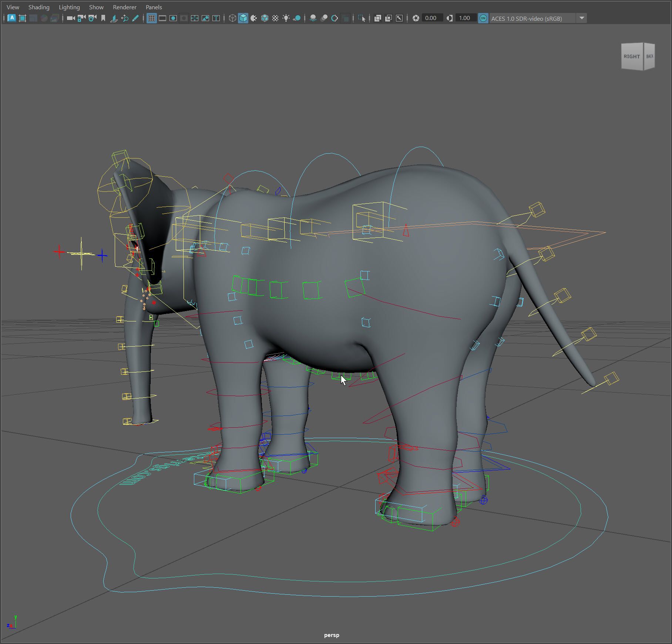The width and height of the screenshot is (672, 644).
Task: Click the Image Plane icon
Action: click(x=114, y=18)
